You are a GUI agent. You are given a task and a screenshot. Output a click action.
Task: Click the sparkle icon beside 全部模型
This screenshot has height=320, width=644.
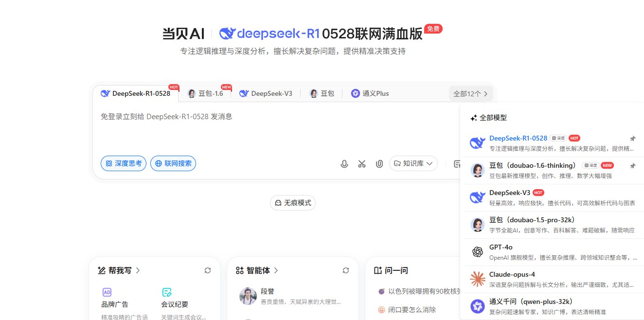474,118
